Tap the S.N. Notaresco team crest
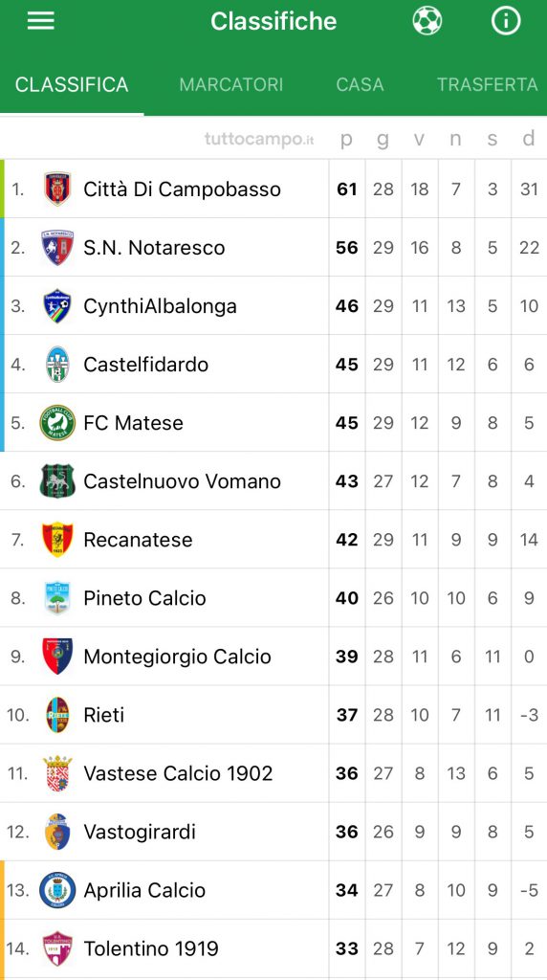 point(57,248)
